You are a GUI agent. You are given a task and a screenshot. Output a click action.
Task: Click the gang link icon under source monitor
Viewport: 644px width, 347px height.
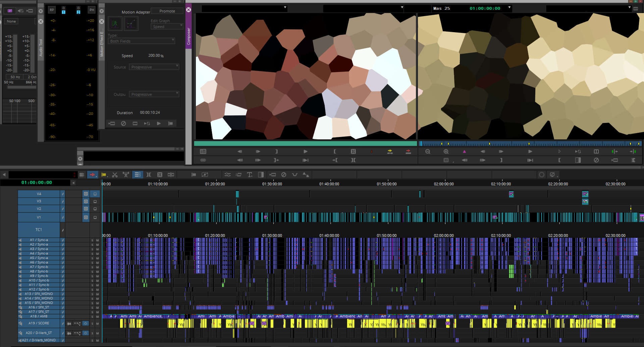pos(203,160)
